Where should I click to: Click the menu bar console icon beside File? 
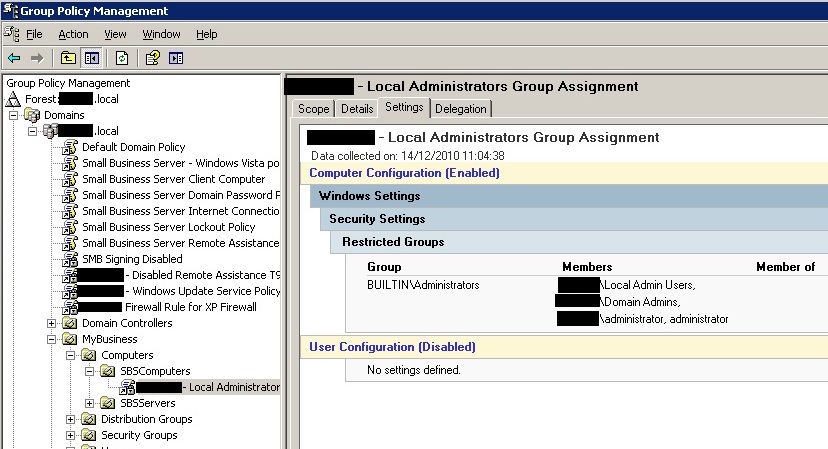pyautogui.click(x=12, y=34)
